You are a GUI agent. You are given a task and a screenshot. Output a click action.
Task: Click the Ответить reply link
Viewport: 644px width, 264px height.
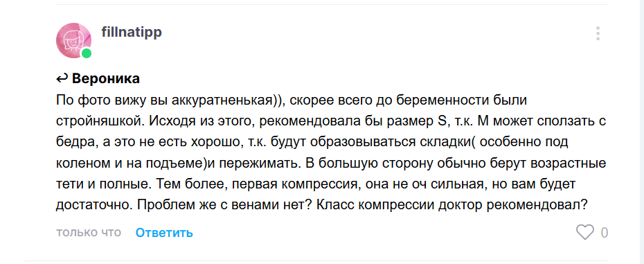point(164,233)
